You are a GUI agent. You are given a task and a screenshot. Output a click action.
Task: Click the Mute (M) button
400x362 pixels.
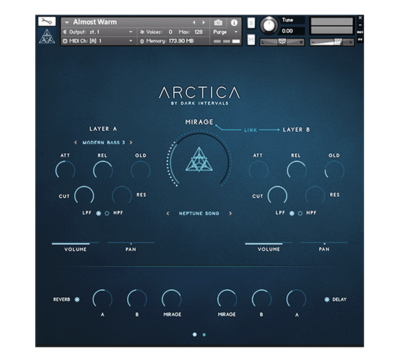(251, 40)
